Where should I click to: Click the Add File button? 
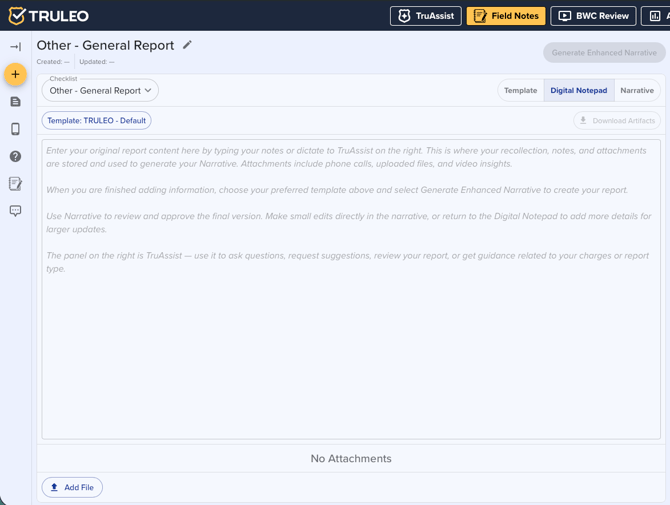point(72,487)
